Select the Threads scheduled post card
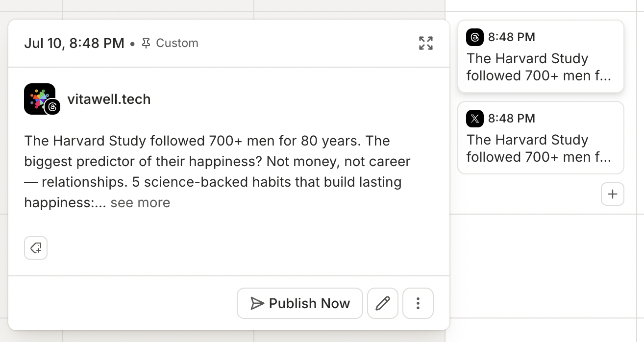The image size is (644, 342). [541, 56]
